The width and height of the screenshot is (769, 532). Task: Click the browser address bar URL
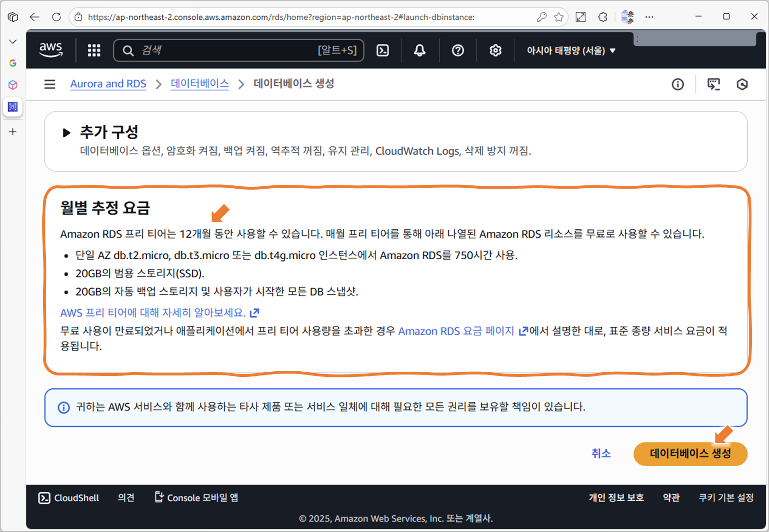coord(281,17)
